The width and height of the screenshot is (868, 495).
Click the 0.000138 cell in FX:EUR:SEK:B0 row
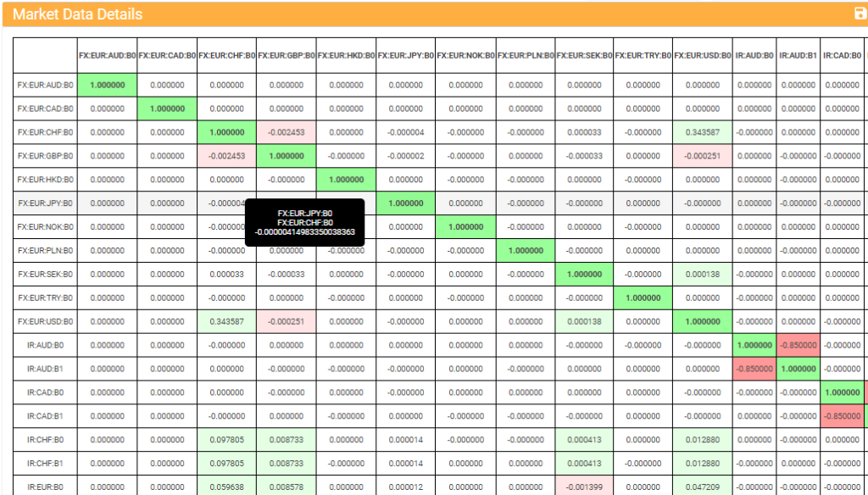click(x=703, y=275)
